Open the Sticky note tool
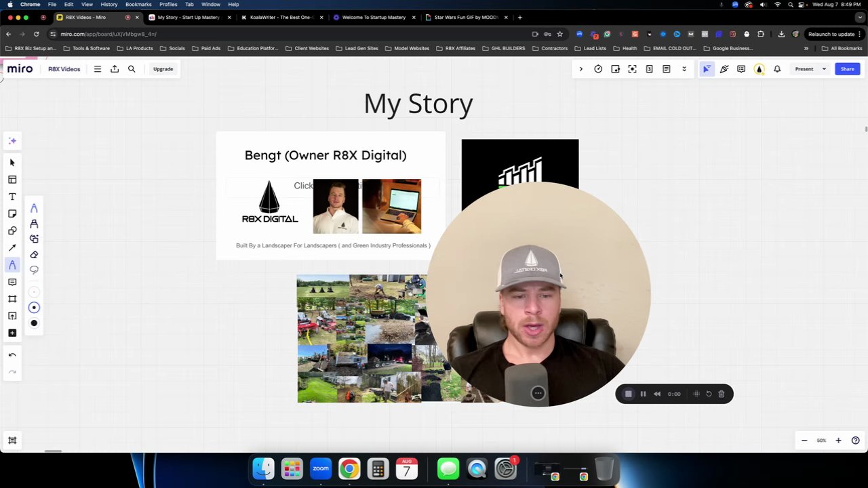Image resolution: width=868 pixels, height=488 pixels. (x=12, y=213)
